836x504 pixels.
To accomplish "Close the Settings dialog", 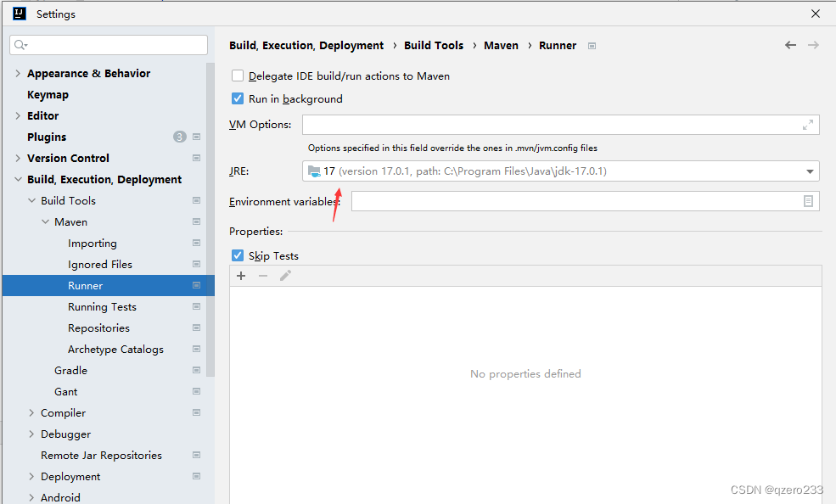I will tap(816, 14).
